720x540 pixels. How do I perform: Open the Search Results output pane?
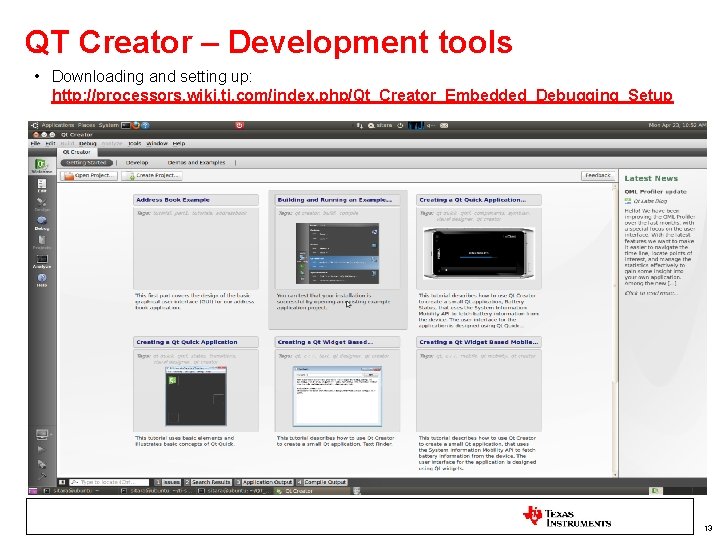click(208, 482)
